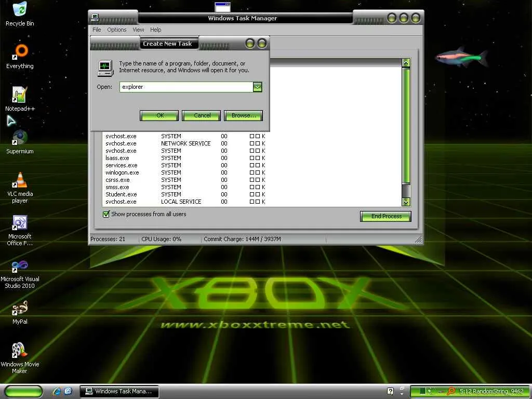Open the Help menu in Task Manager
This screenshot has width=532, height=399.
pos(156,30)
